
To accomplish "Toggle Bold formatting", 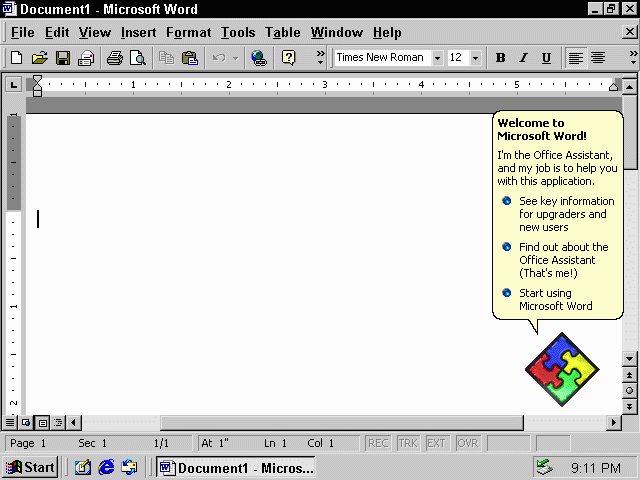I will [501, 58].
